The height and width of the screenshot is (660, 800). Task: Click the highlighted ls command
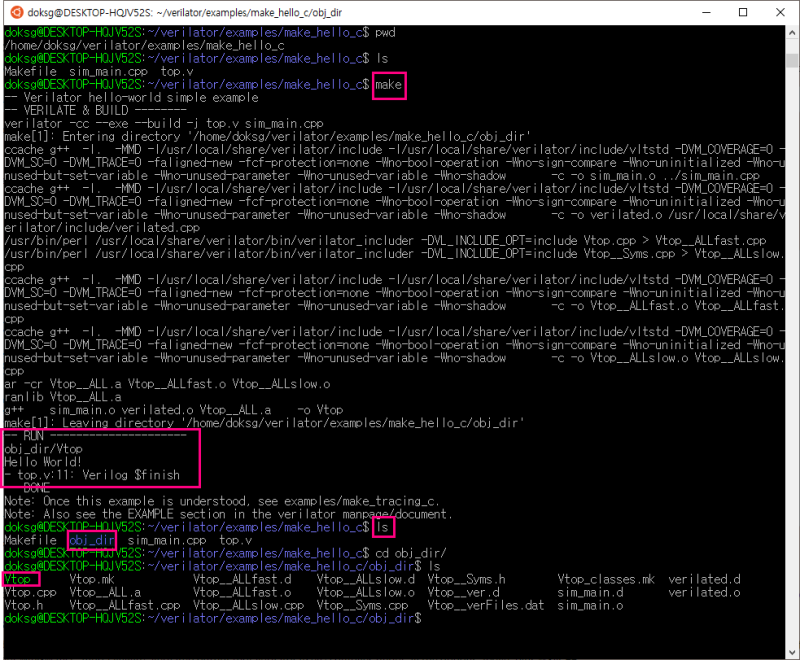383,526
